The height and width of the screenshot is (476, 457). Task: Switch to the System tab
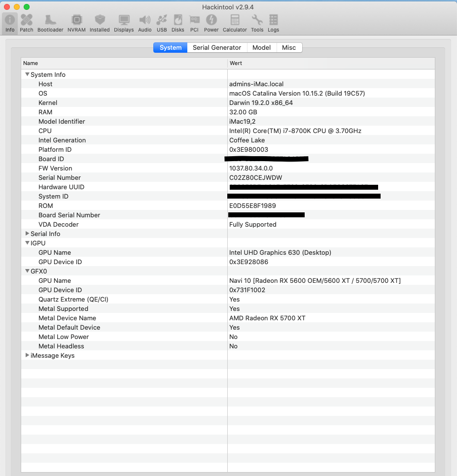(x=171, y=48)
